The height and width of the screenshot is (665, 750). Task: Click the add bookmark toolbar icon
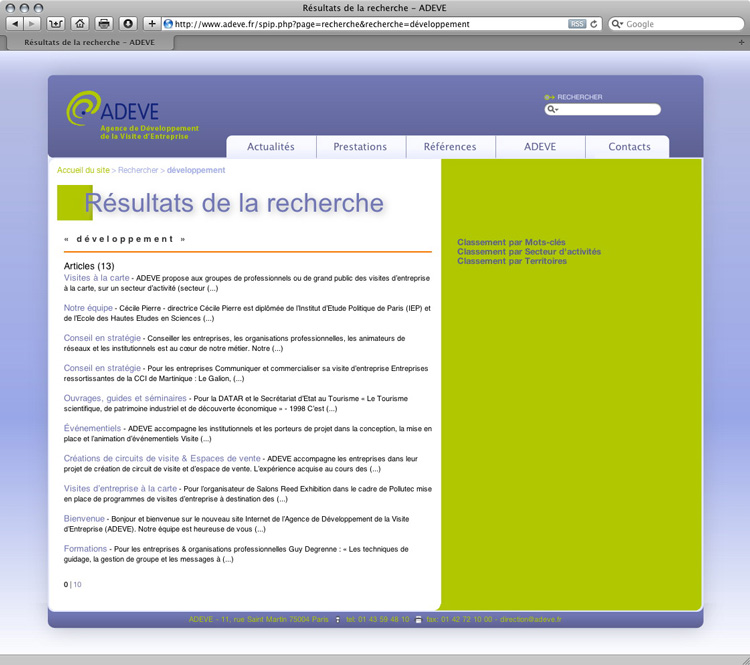click(x=56, y=23)
